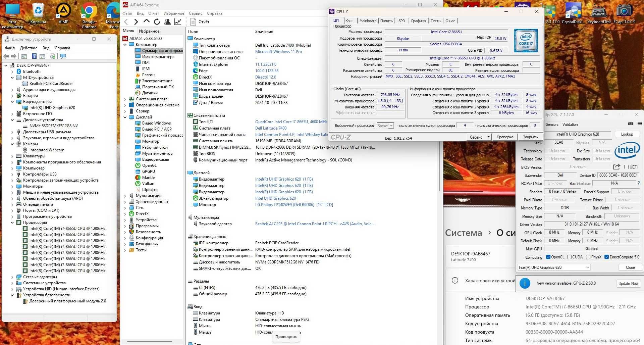Click the update driver icon in Device Manager
Viewport: 644px width, 345px height.
click(x=53, y=56)
